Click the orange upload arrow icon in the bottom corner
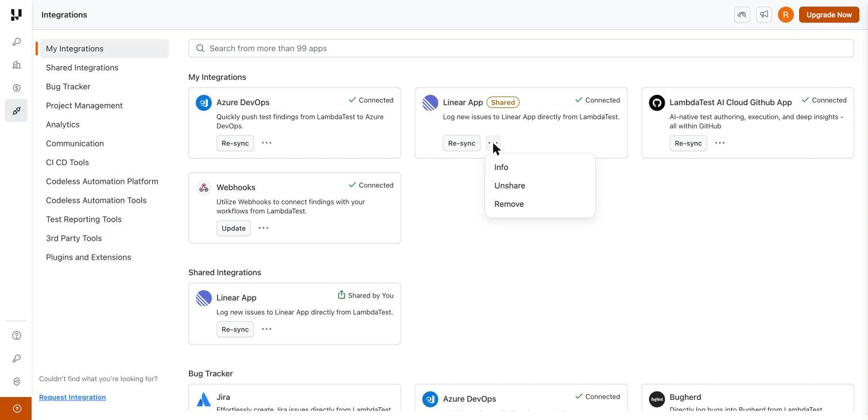 [17, 409]
